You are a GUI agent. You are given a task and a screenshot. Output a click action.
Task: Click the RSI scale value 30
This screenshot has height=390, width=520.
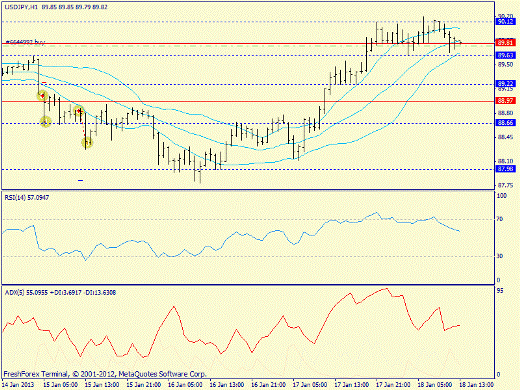point(500,256)
